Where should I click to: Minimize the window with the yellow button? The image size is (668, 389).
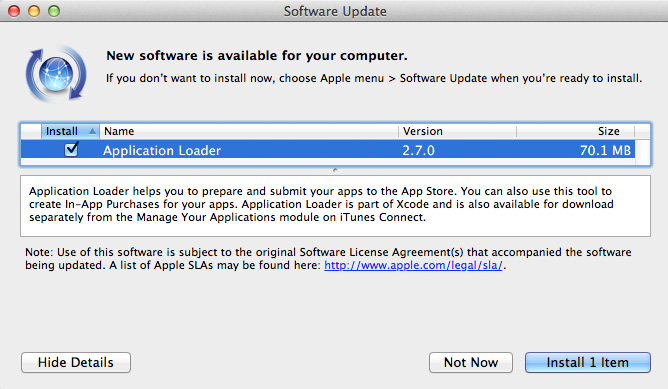(34, 11)
